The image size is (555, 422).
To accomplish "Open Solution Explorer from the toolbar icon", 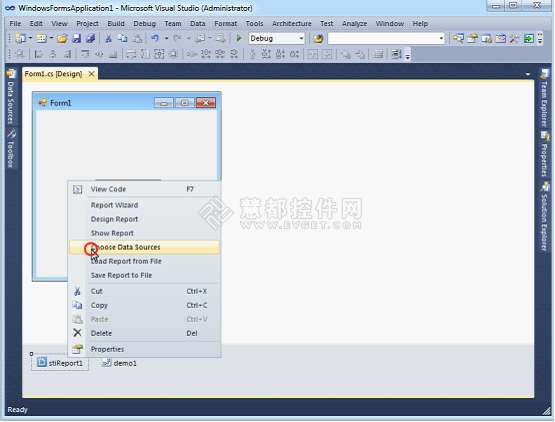I will tap(458, 38).
